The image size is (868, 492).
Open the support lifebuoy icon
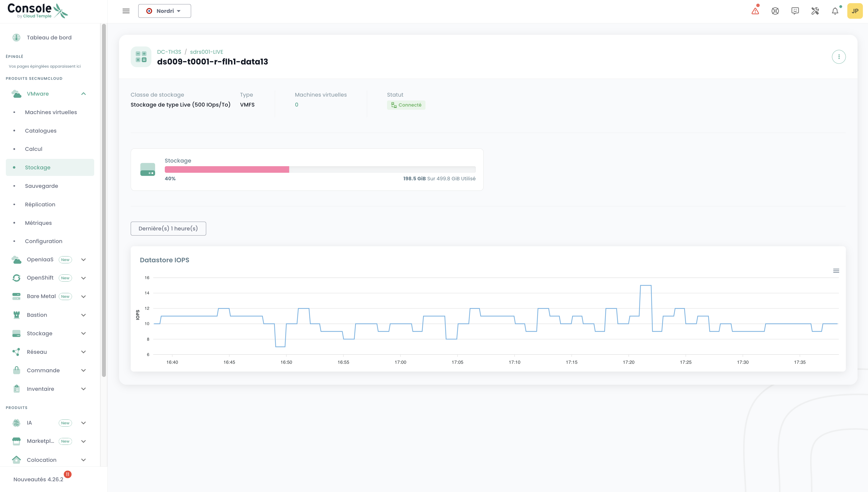point(775,11)
